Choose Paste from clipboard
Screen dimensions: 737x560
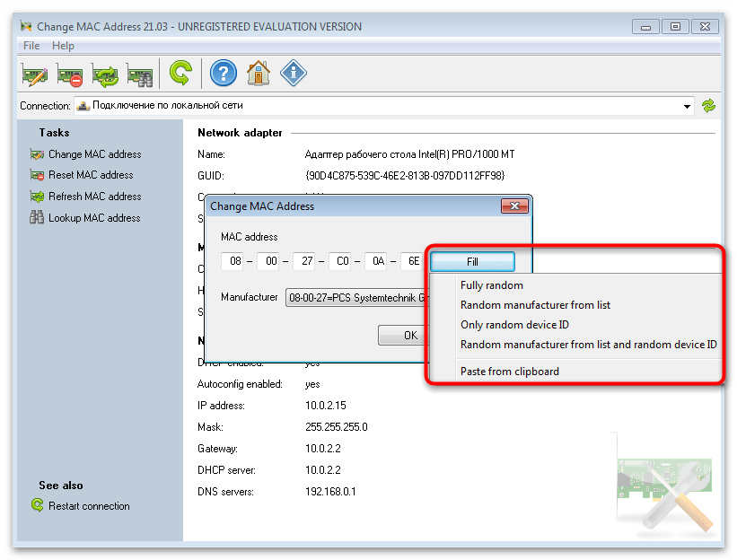click(x=510, y=372)
